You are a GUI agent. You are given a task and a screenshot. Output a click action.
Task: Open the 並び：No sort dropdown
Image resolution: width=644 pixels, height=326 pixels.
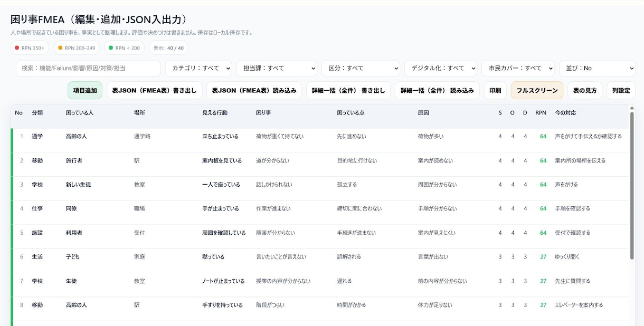pyautogui.click(x=597, y=68)
